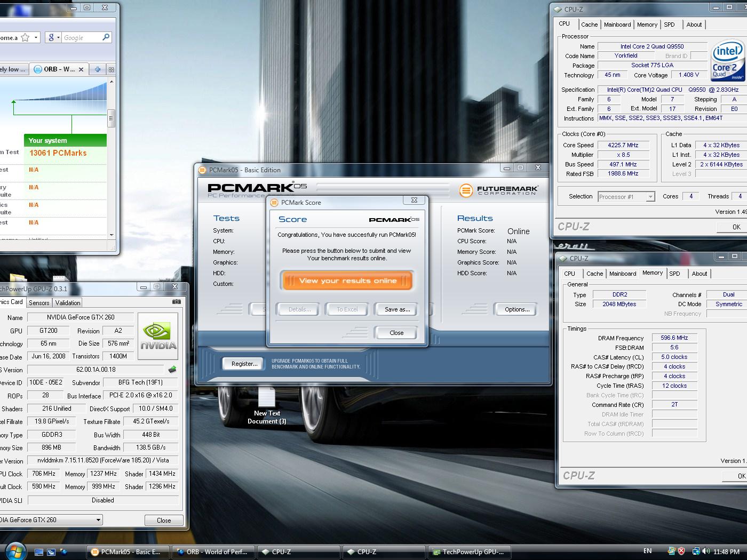Switch to Cache tab in top CPU-Z
Image resolution: width=747 pixels, height=560 pixels.
pyautogui.click(x=589, y=25)
